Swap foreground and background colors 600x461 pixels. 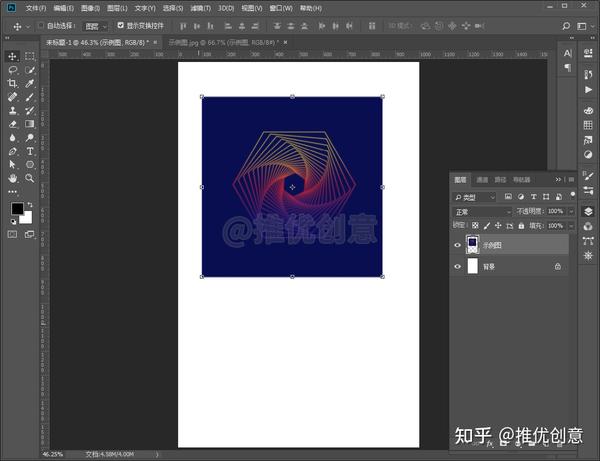pos(30,205)
